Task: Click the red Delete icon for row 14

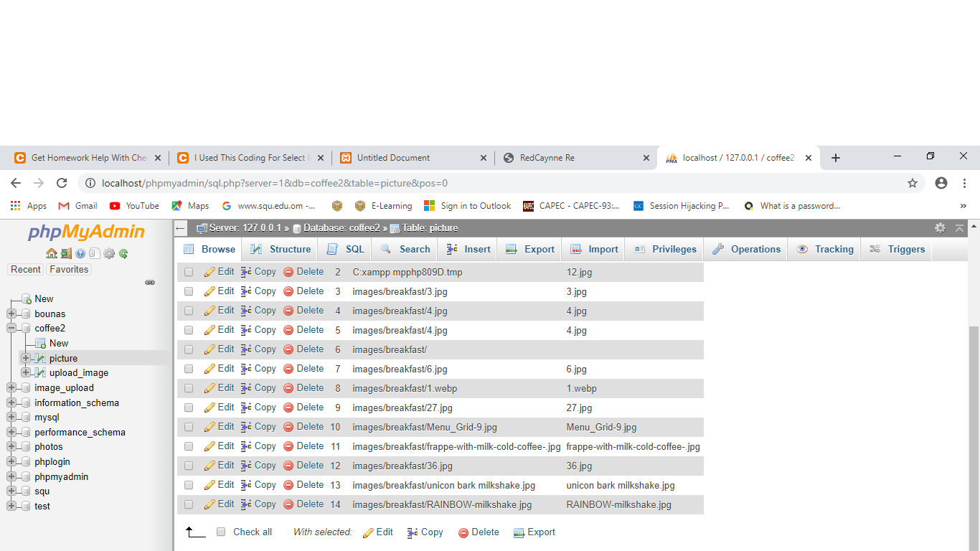Action: 288,504
